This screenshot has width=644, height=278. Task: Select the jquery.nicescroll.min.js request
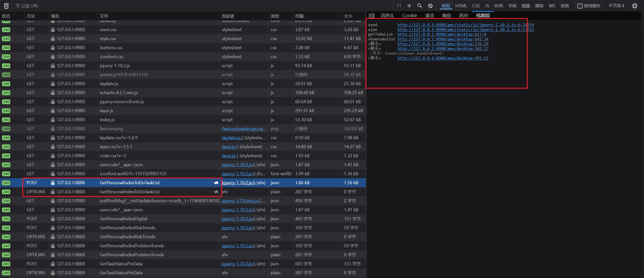(x=183, y=102)
